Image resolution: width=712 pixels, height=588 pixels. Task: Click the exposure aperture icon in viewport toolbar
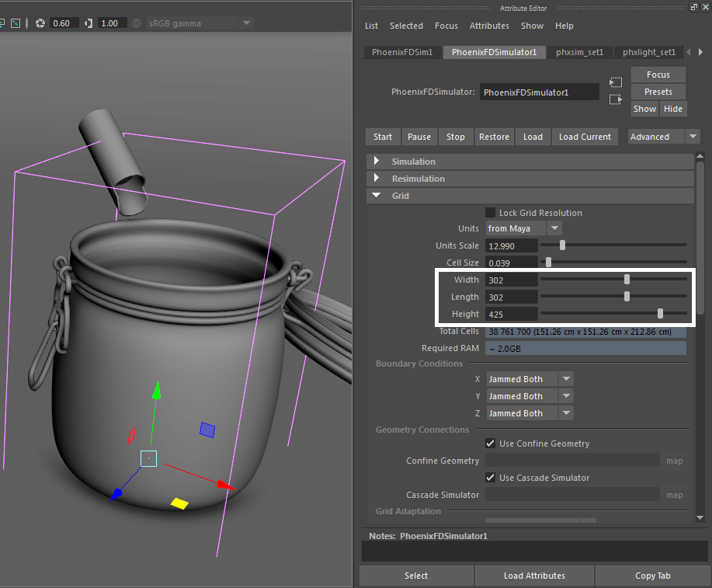click(40, 23)
